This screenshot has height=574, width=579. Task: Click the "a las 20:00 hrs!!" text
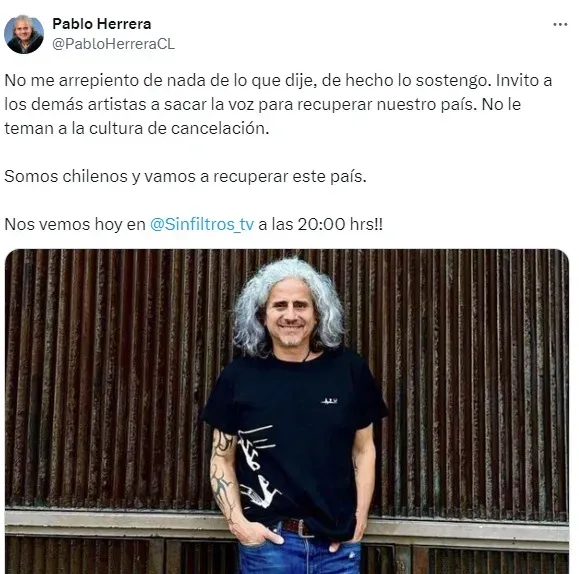click(321, 225)
